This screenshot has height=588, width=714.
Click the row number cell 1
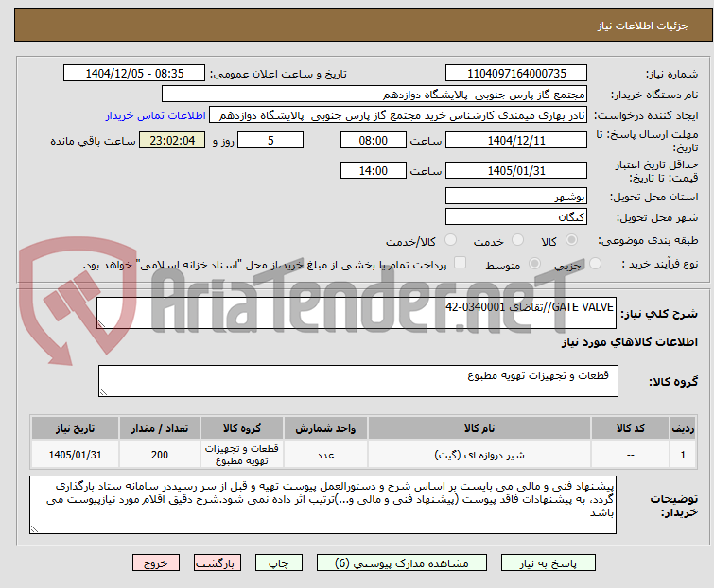pyautogui.click(x=683, y=455)
